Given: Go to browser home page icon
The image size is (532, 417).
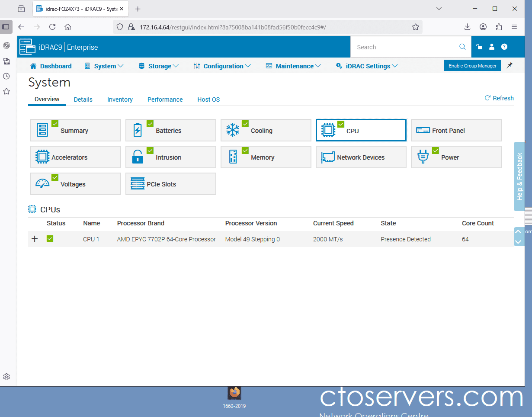Looking at the screenshot, I should (x=67, y=27).
